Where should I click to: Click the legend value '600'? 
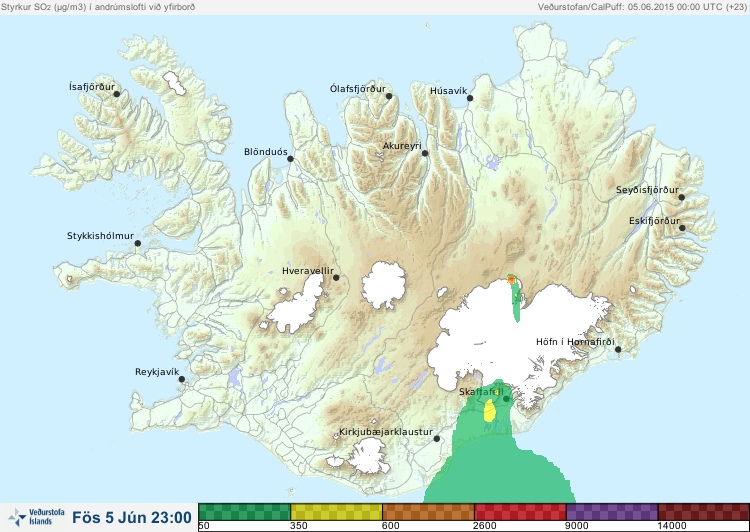coord(391,526)
